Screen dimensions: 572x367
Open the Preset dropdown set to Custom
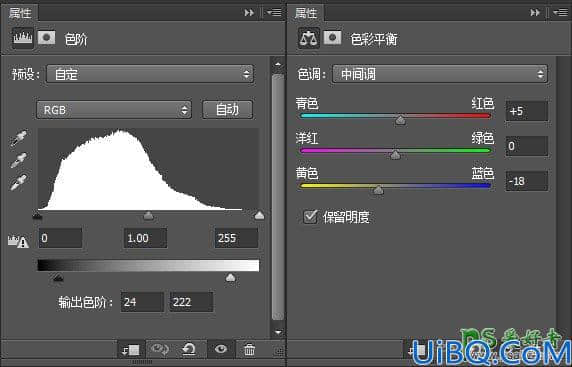point(150,74)
